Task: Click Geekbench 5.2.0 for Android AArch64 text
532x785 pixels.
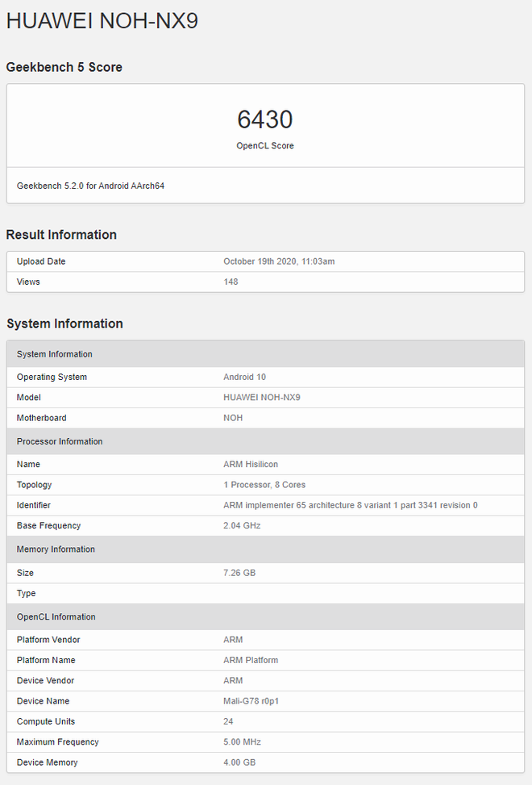Action: pos(90,186)
